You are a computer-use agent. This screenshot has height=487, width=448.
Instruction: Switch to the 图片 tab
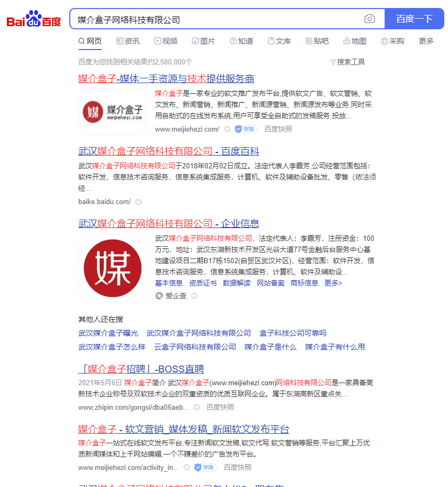coord(203,42)
